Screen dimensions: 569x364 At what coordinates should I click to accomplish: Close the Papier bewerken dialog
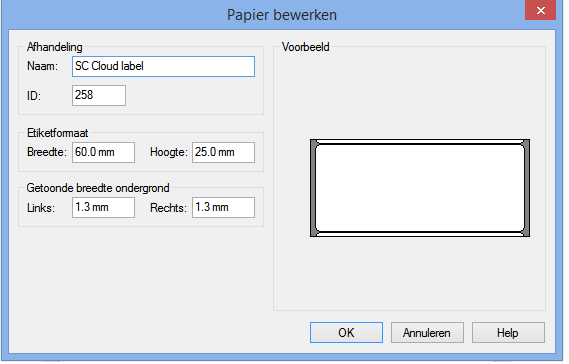tap(540, 10)
